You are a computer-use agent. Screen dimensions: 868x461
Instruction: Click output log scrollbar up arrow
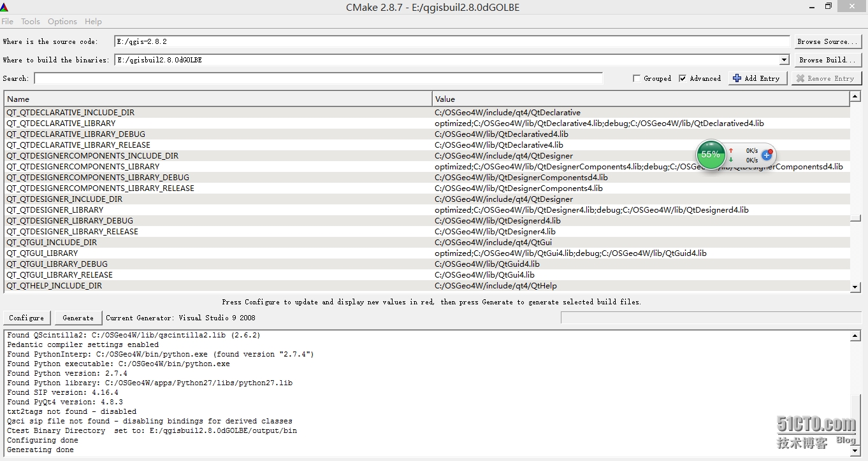(x=855, y=336)
